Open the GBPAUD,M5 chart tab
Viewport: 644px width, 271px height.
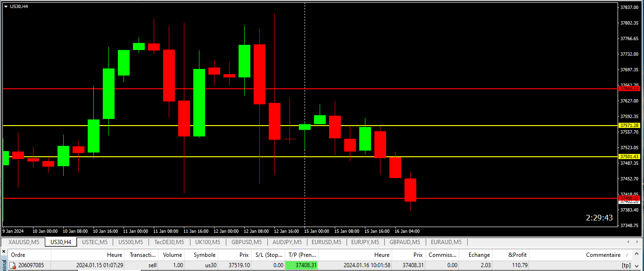405,242
